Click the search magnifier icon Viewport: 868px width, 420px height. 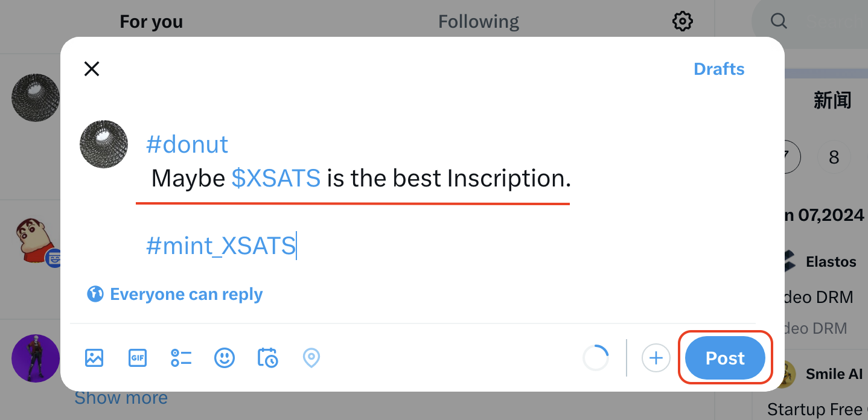coord(779,22)
